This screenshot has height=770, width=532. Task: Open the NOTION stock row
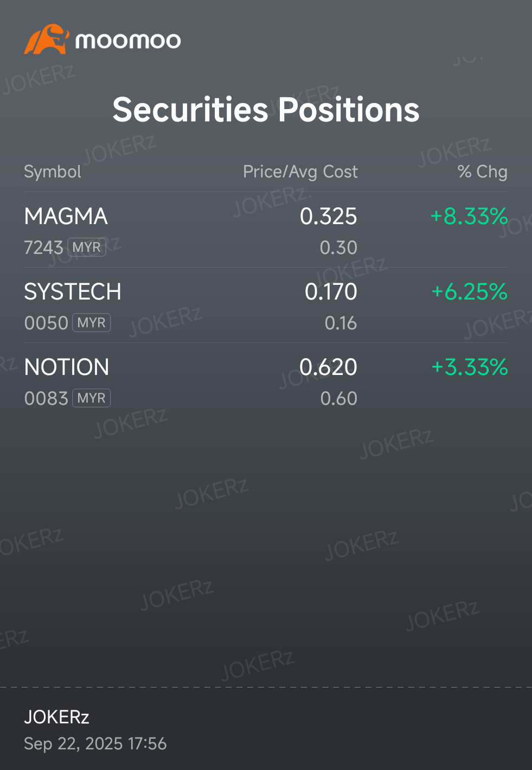pyautogui.click(x=266, y=381)
